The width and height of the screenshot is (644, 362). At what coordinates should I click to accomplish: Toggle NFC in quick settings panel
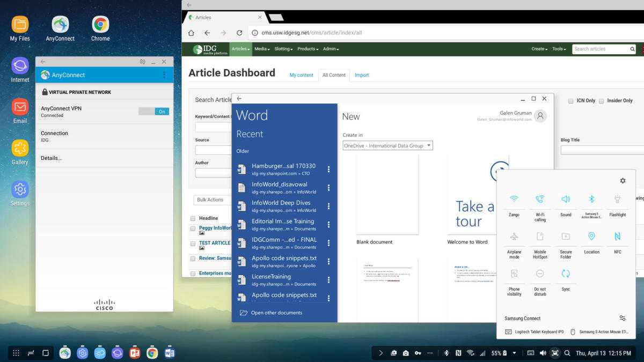[x=618, y=237]
